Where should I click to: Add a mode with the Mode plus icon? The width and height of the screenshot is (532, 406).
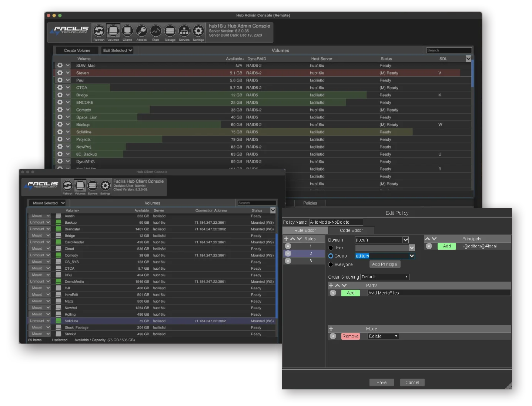[x=331, y=329]
